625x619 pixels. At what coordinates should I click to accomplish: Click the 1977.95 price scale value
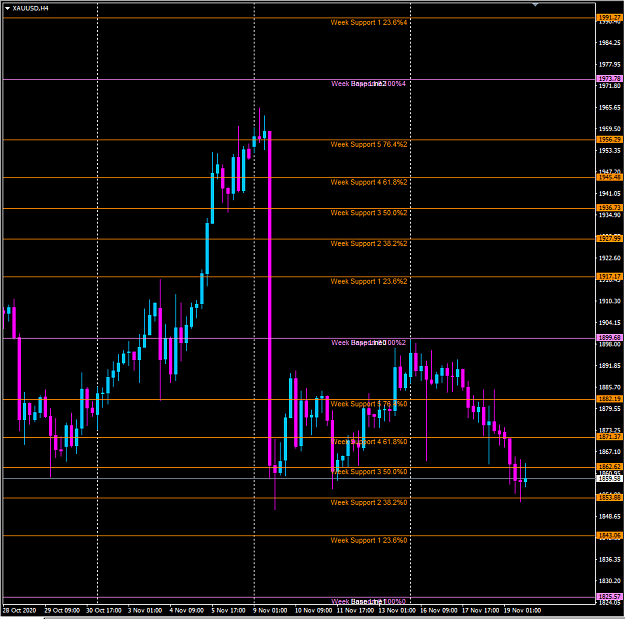pos(610,65)
